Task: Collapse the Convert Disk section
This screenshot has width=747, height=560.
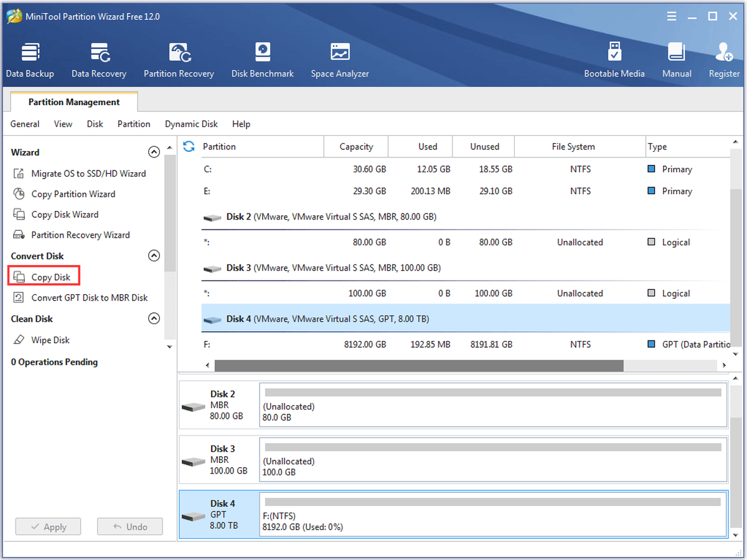Action: pyautogui.click(x=154, y=256)
